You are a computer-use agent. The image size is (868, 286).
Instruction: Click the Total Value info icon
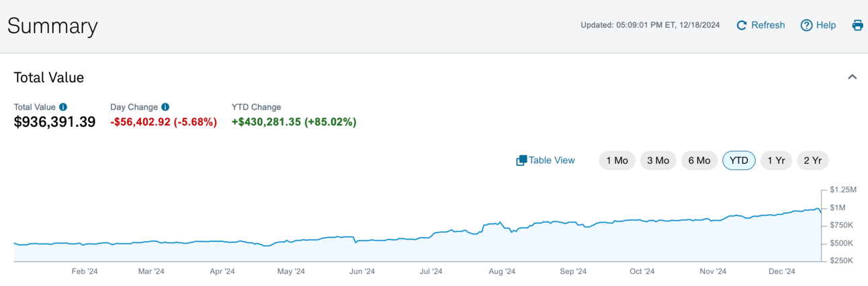point(63,107)
